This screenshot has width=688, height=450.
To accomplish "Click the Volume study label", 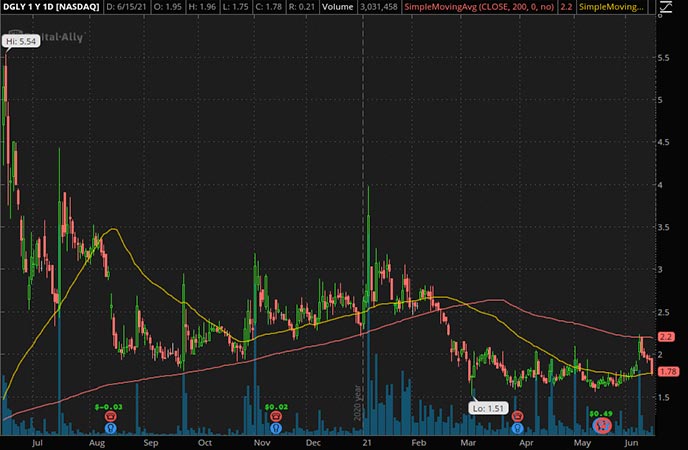I will coord(337,7).
